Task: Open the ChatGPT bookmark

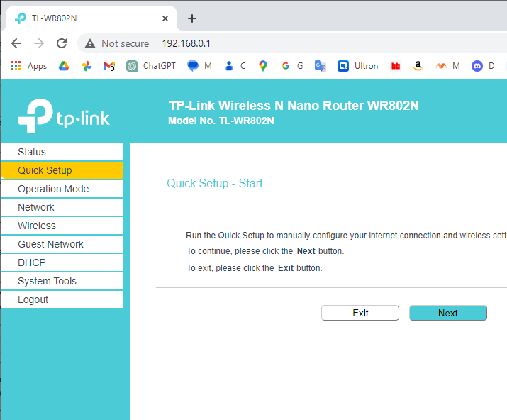Action: pos(150,66)
